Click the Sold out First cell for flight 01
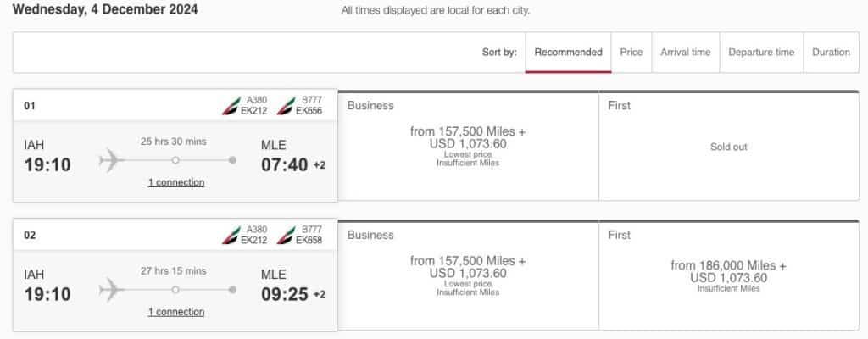The height and width of the screenshot is (339, 868). tap(729, 146)
